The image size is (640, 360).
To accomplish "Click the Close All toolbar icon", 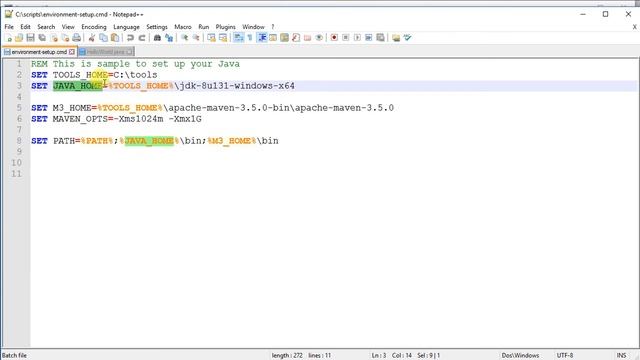I will pyautogui.click(x=65, y=38).
